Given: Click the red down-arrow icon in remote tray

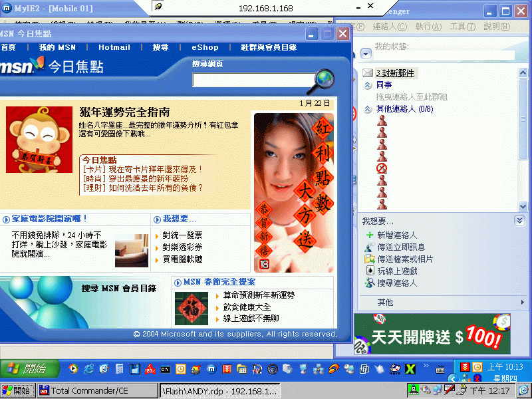Looking at the screenshot, I should [x=465, y=366].
